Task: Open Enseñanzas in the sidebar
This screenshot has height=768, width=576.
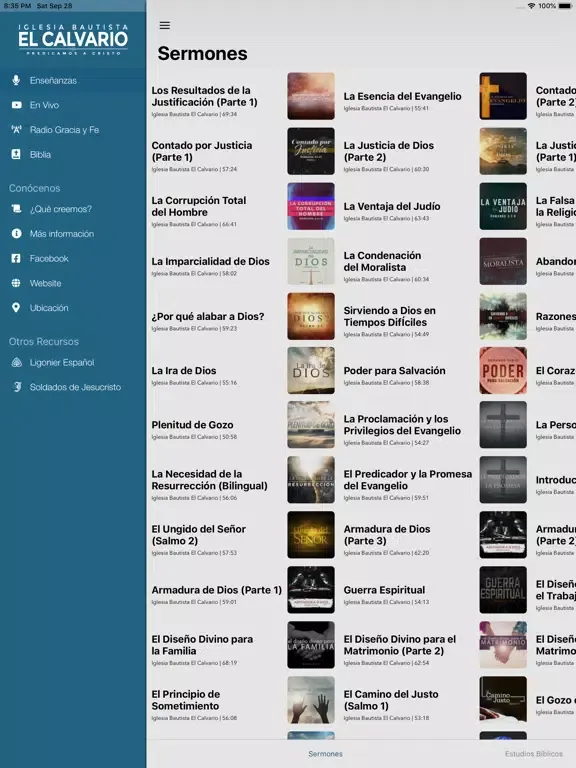Action: [73, 80]
